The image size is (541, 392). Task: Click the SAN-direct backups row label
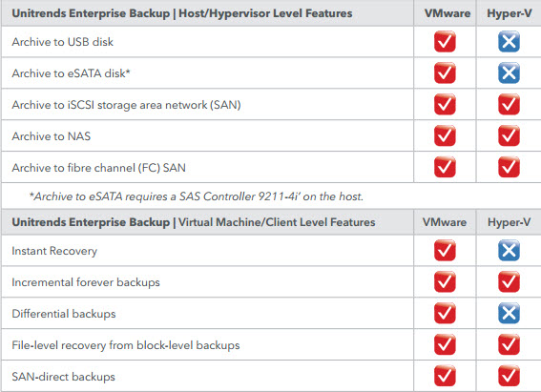(x=64, y=377)
